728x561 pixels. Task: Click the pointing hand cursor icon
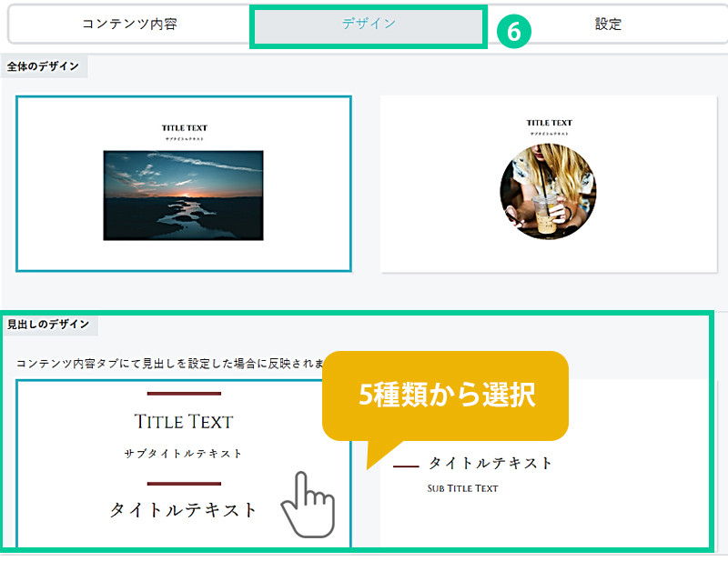coord(308,505)
